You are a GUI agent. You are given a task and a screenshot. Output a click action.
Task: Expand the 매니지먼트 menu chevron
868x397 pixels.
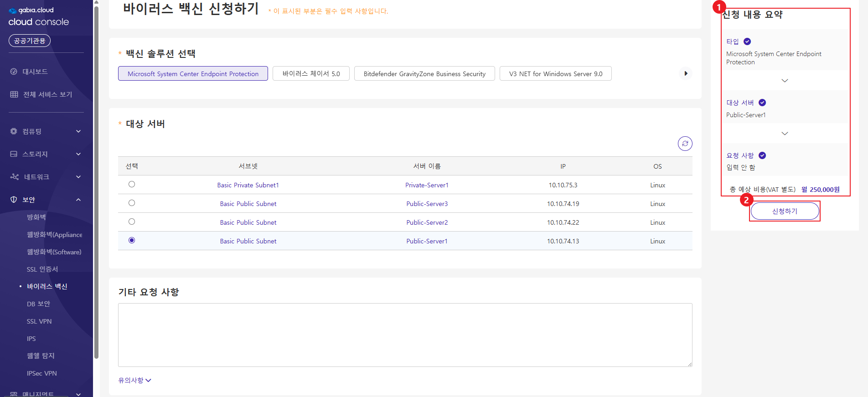(78, 394)
